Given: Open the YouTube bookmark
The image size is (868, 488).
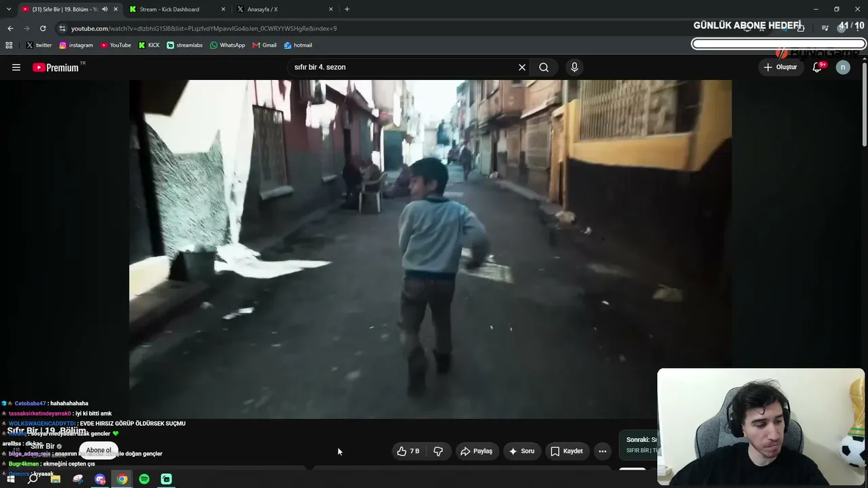Looking at the screenshot, I should pyautogui.click(x=115, y=45).
